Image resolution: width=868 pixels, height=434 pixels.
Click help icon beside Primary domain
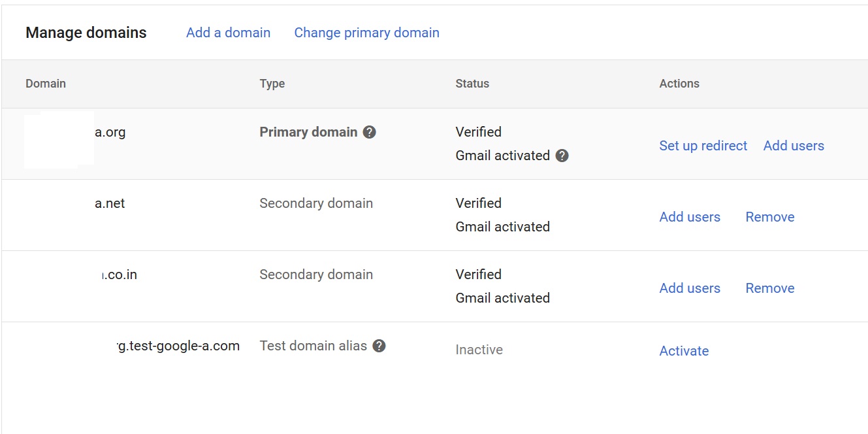pyautogui.click(x=369, y=132)
